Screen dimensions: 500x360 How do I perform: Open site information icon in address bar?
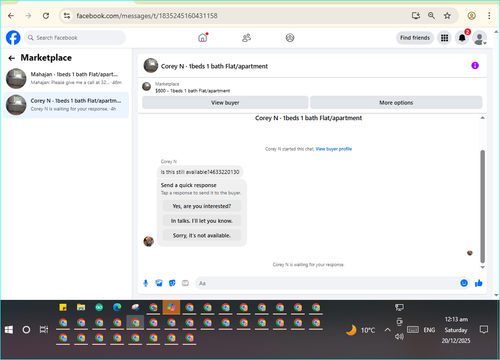coord(67,16)
